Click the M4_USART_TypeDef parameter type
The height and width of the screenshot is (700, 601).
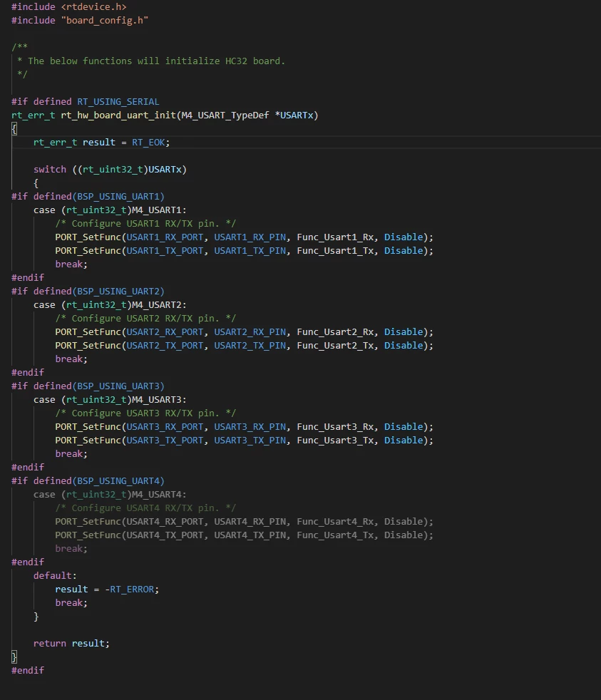click(225, 115)
